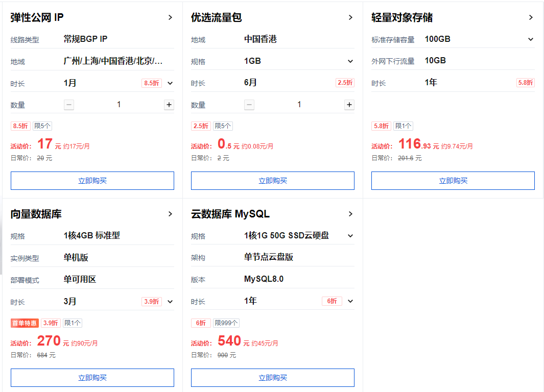Expand 轻量对象存储 标准存储容量 dropdown
This screenshot has width=544, height=392.
[x=531, y=39]
